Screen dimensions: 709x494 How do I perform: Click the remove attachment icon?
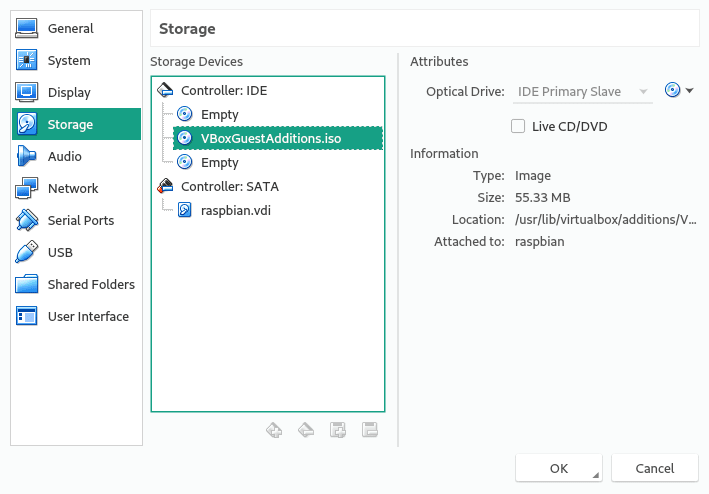click(x=370, y=429)
